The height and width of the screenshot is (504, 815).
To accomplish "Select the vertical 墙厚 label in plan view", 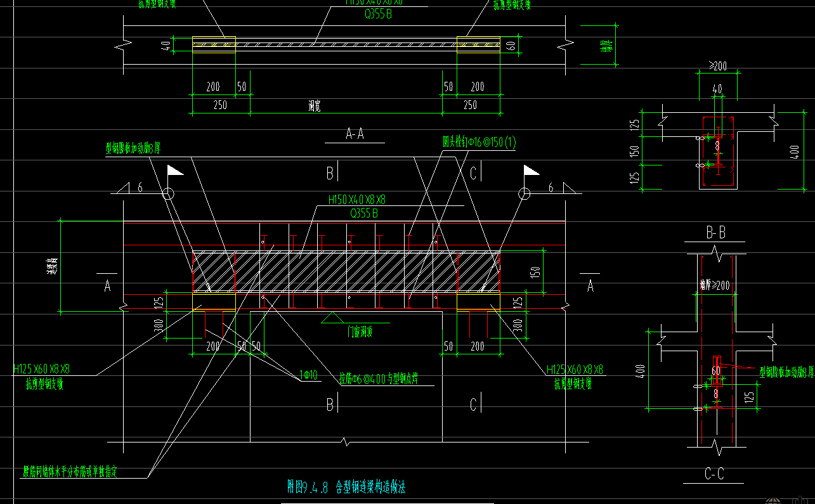I will coord(606,45).
